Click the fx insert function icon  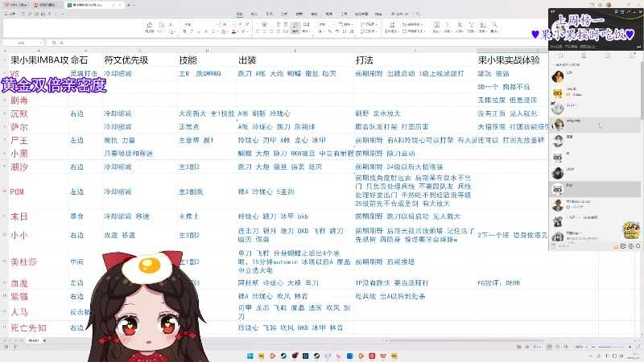click(62, 43)
